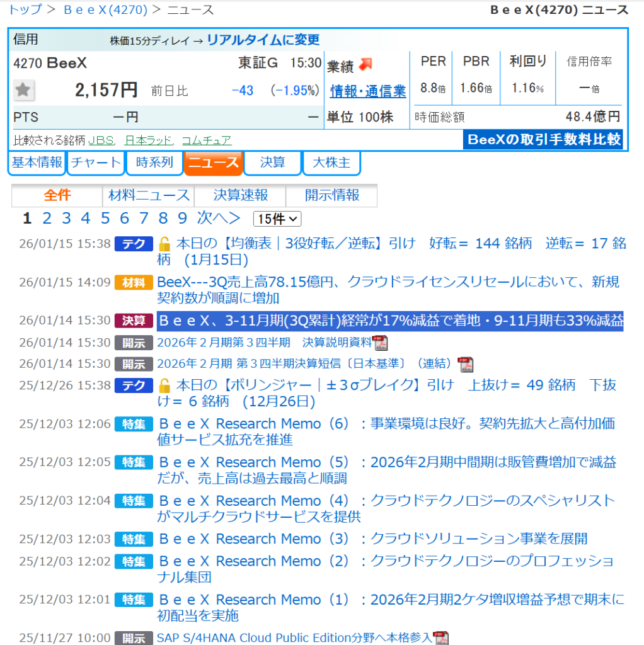Open BeeXの取引手数料比較 button

(x=543, y=139)
